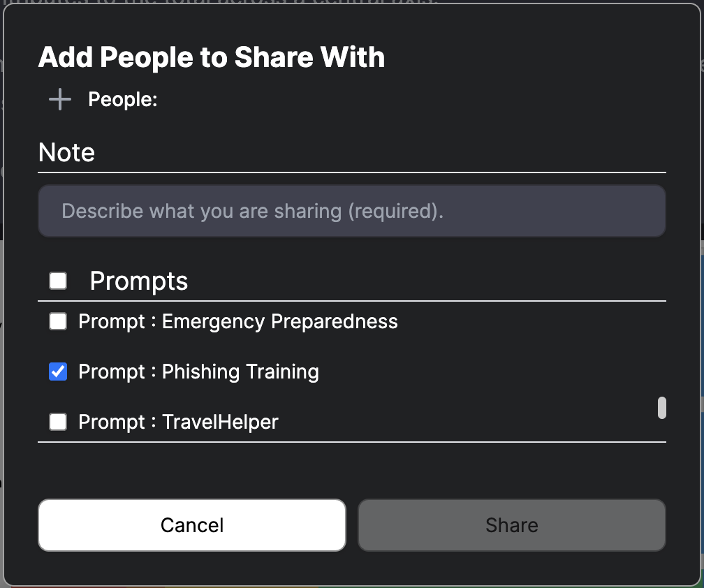The height and width of the screenshot is (588, 704).
Task: Click the 'Prompt : Emergency Preparedness' label
Action: tap(238, 321)
